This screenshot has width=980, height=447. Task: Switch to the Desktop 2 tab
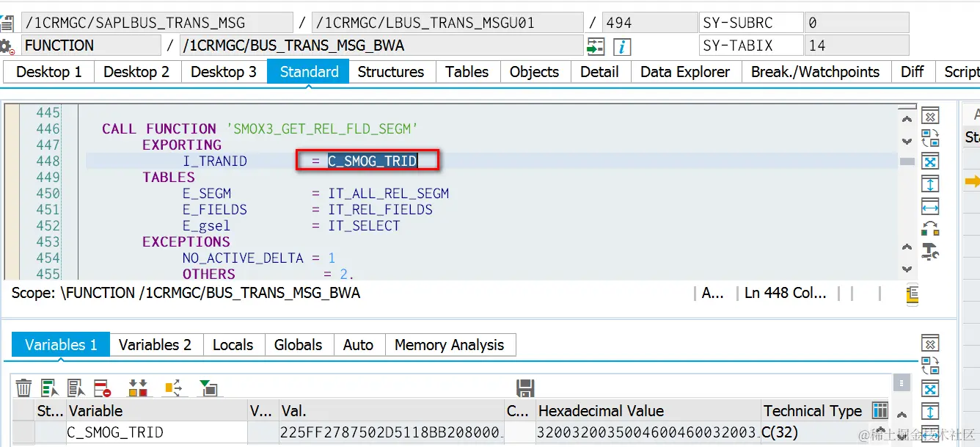pos(136,72)
